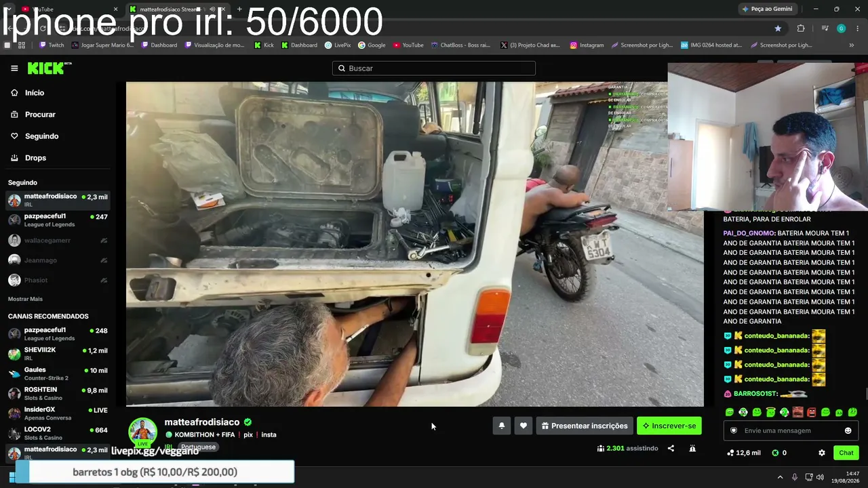Open Kick bookmark in bookmarks bar

point(264,45)
